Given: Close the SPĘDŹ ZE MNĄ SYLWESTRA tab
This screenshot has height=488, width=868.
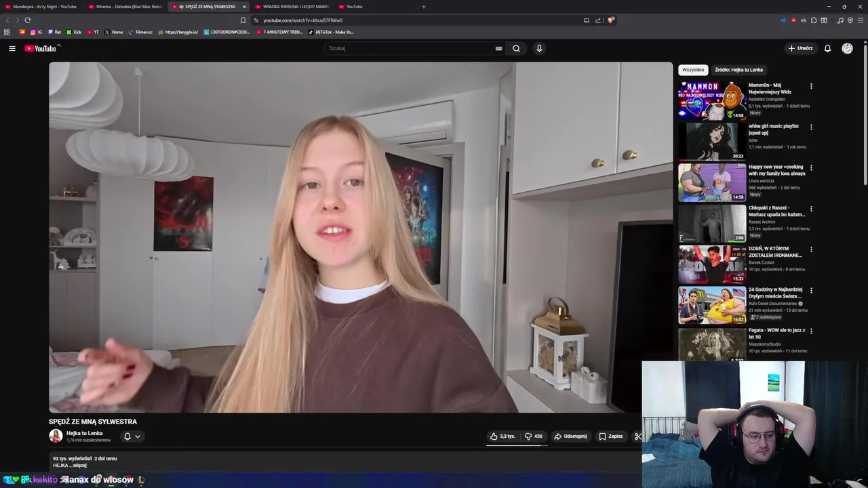Looking at the screenshot, I should 244,7.
